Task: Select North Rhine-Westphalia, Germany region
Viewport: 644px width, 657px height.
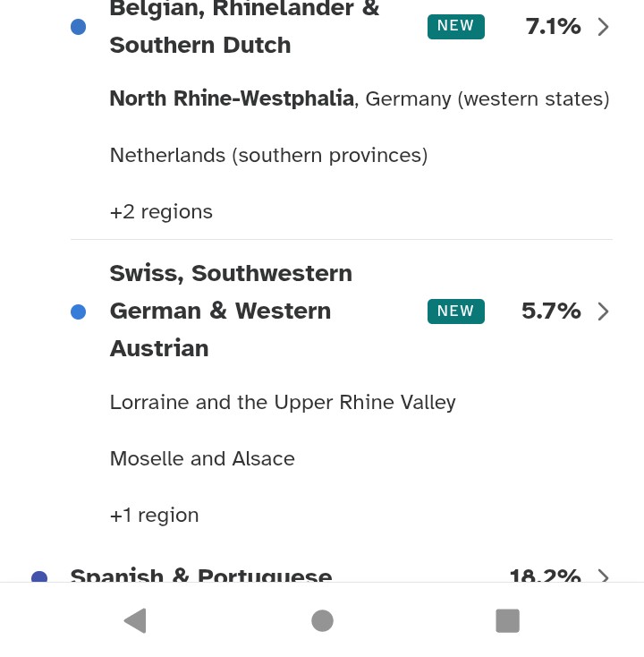Action: [359, 99]
